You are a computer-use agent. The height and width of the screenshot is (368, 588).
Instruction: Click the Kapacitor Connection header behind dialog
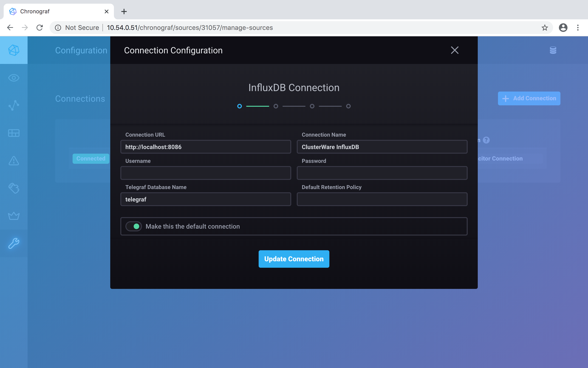pyautogui.click(x=500, y=158)
